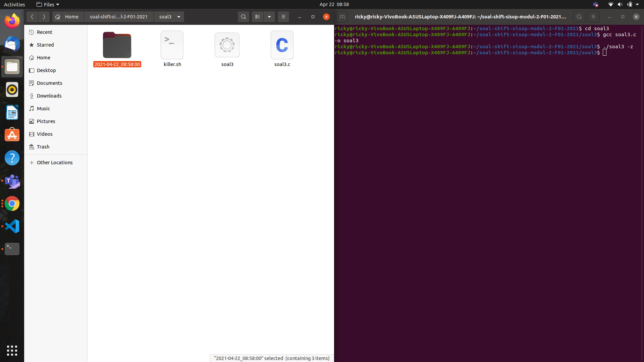This screenshot has width=644, height=362.
Task: Open the battery indicator in top bar
Action: (x=630, y=4)
